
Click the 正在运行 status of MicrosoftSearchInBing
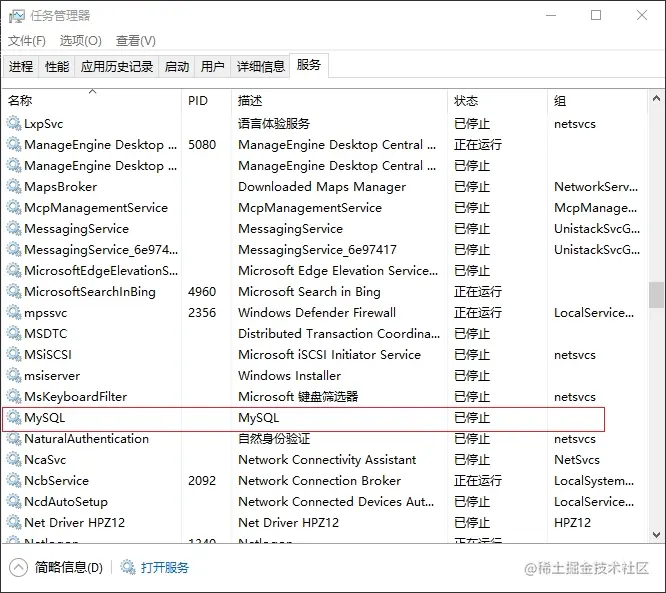[478, 291]
